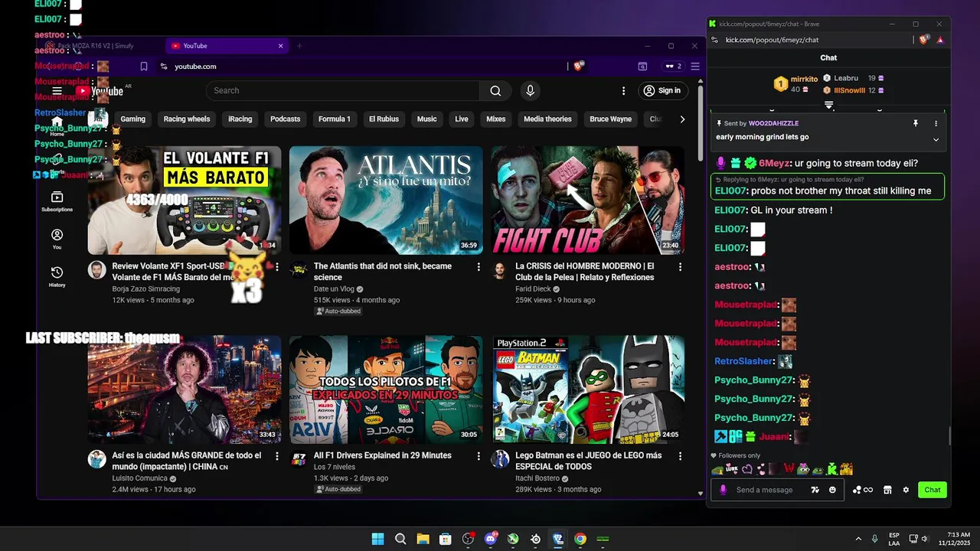Open Kick channel shop icon

887,490
